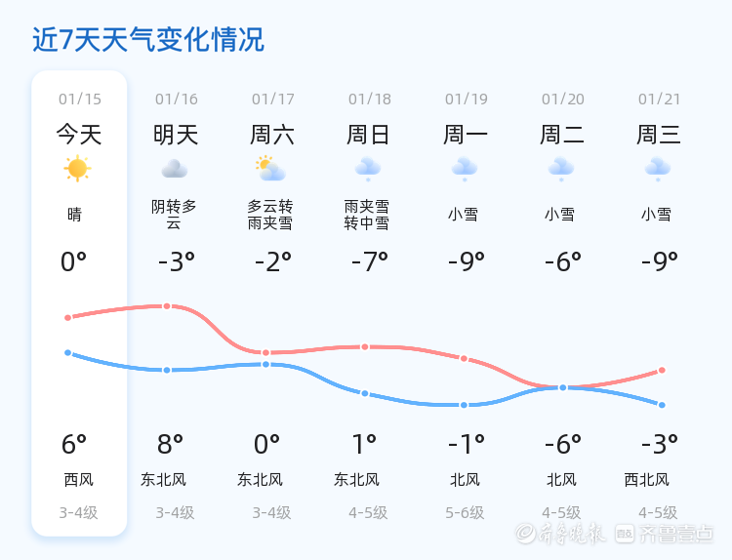This screenshot has height=560, width=732.
Task: Click the 01/19 date label
Action: pos(466,100)
